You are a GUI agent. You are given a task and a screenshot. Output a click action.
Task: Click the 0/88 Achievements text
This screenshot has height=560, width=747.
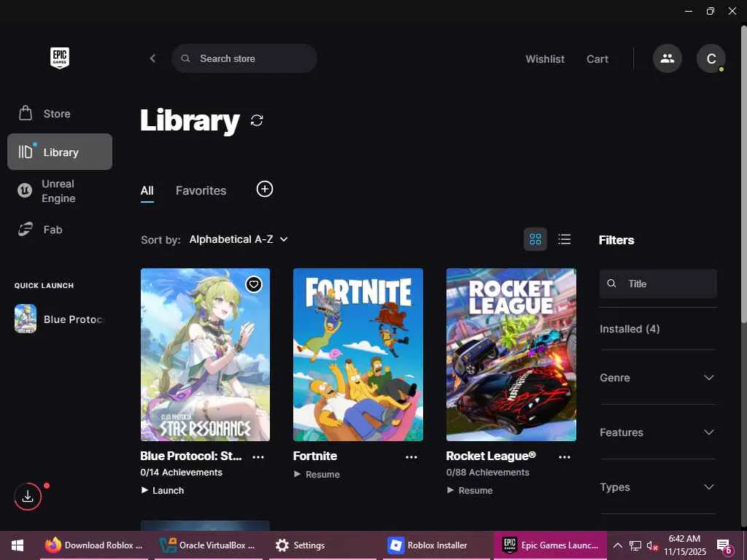[x=487, y=472]
